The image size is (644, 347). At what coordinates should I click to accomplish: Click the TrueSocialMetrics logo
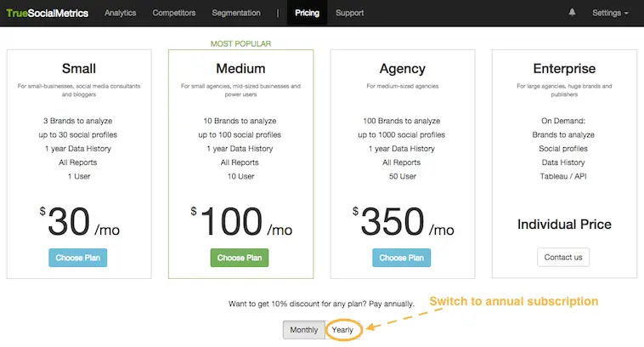(x=48, y=13)
